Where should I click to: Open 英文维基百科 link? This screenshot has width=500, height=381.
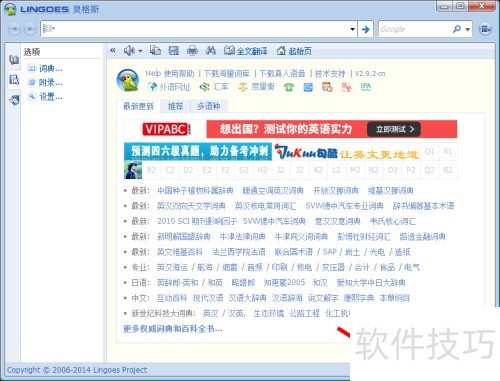(180, 252)
